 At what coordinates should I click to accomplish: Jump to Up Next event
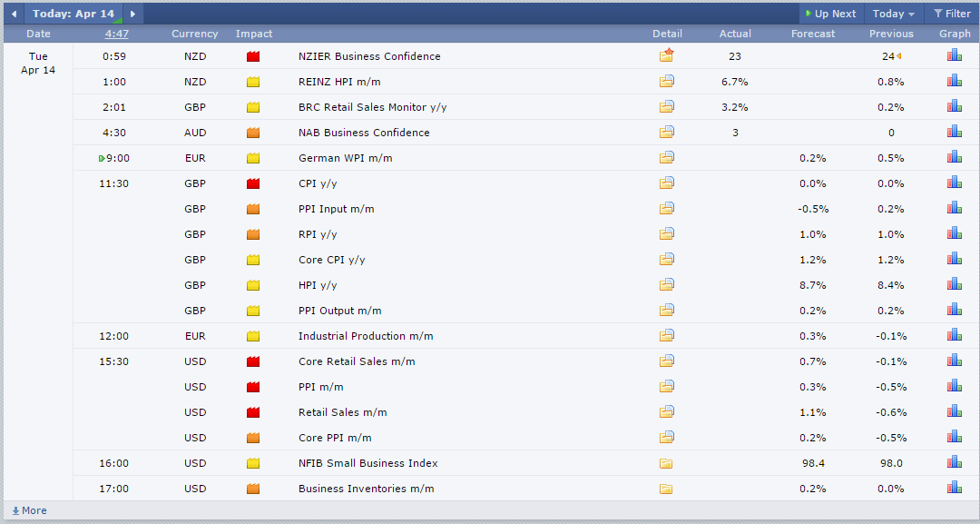tap(831, 14)
